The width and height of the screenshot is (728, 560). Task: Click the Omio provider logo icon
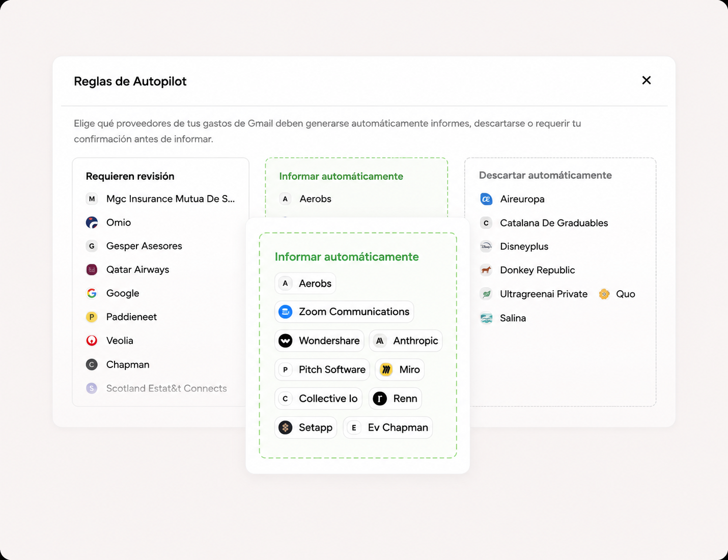(x=92, y=222)
